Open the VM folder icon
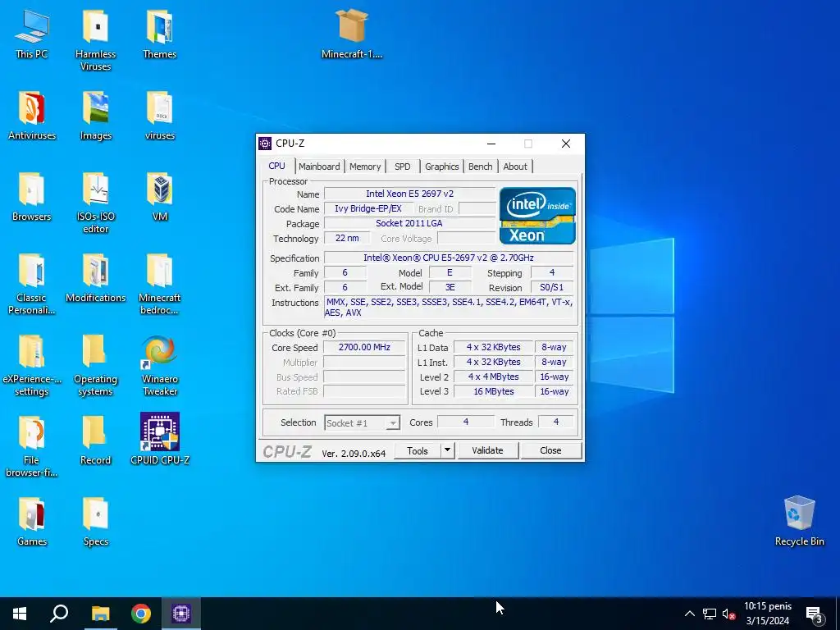Screen dimensions: 840x630 (x=160, y=189)
